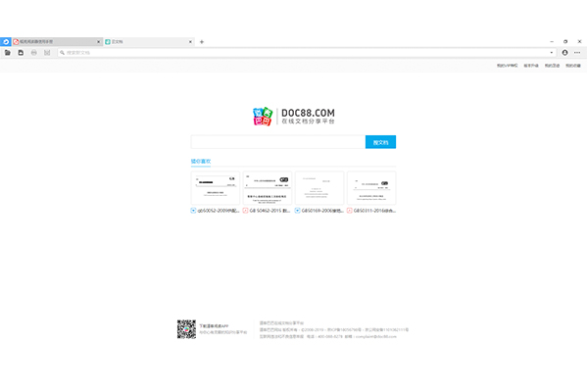
Task: Click the complaint@doc88.com email in the footer
Action: pyautogui.click(x=375, y=337)
